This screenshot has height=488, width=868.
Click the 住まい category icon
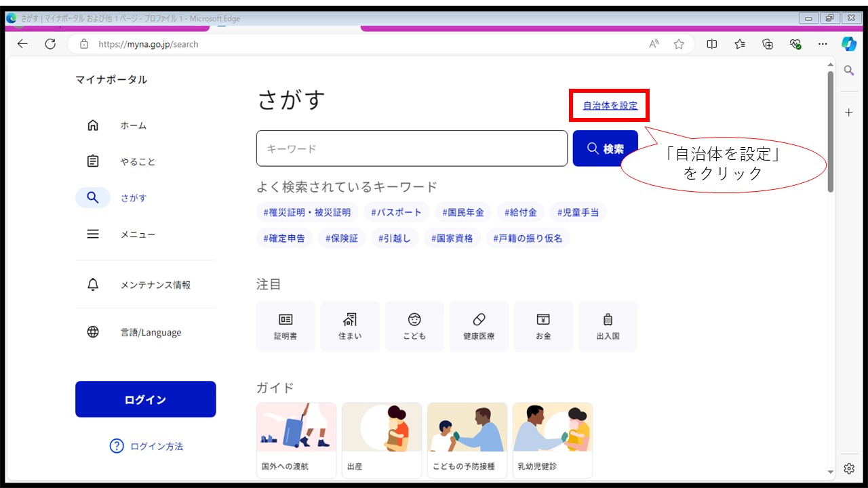click(350, 327)
